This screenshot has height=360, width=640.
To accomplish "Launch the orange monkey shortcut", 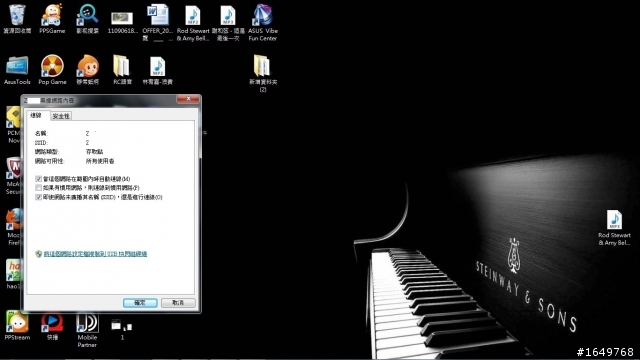I will coord(87,70).
